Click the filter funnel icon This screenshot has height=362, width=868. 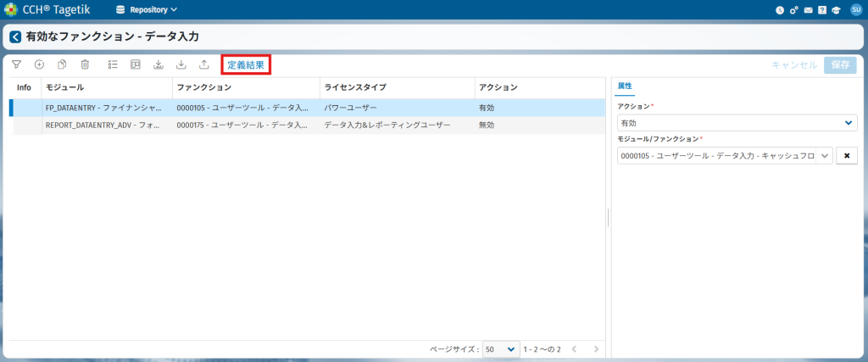click(x=16, y=64)
